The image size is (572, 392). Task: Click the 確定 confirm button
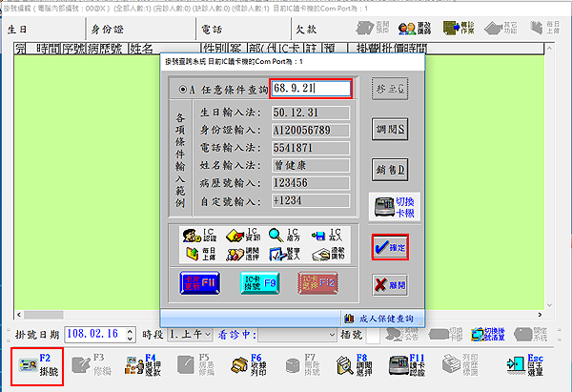(390, 247)
